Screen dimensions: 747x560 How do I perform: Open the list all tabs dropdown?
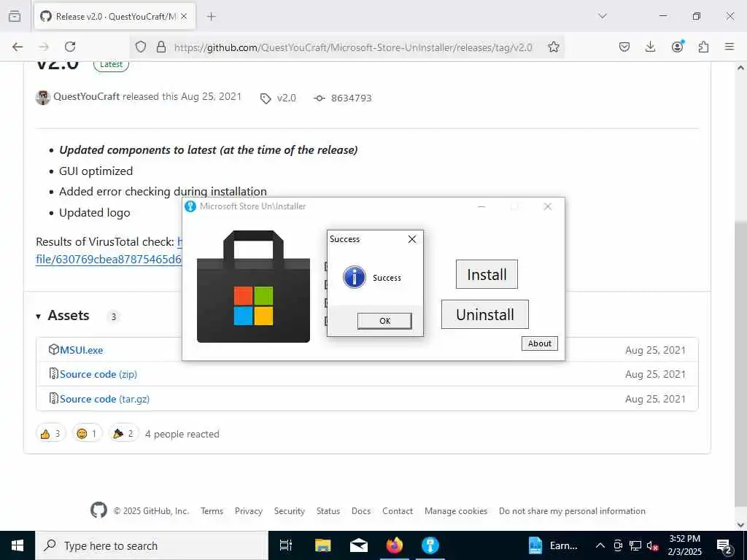602,16
